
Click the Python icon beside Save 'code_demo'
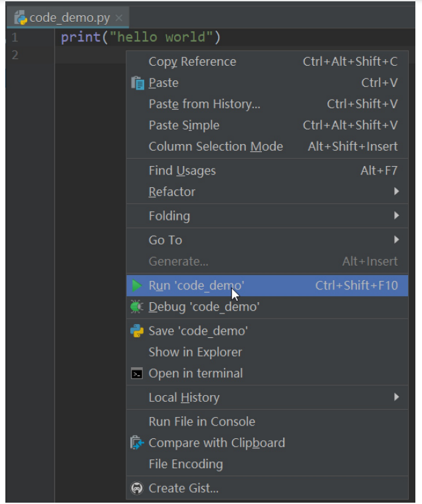[x=137, y=331]
